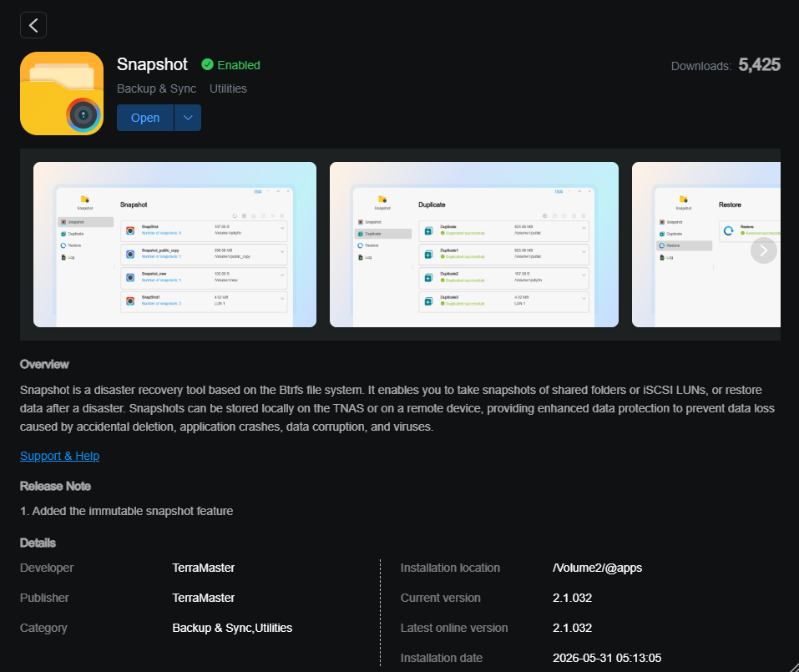Screen dimensions: 799x672
Task: View the Duplicate preview screenshot
Action: [474, 245]
